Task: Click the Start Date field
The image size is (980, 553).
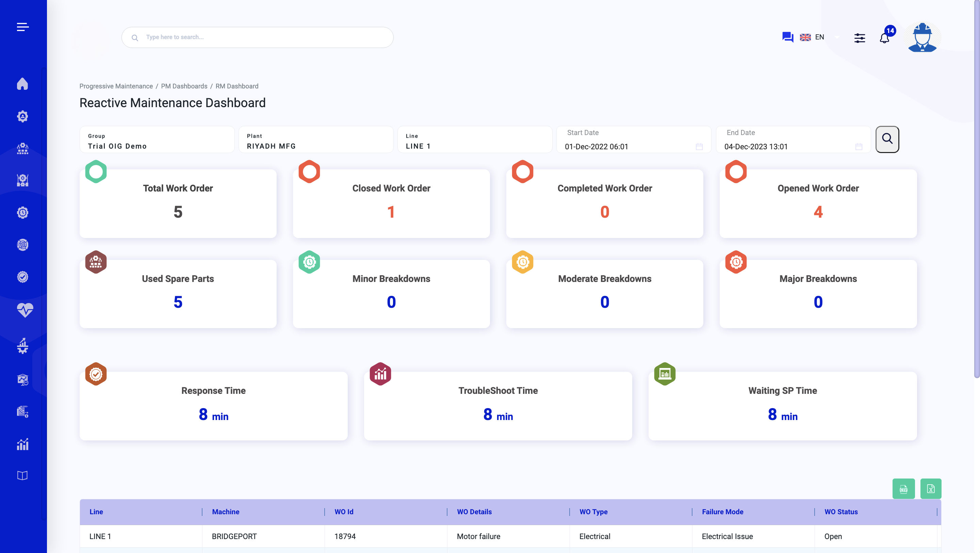Action: 634,139
